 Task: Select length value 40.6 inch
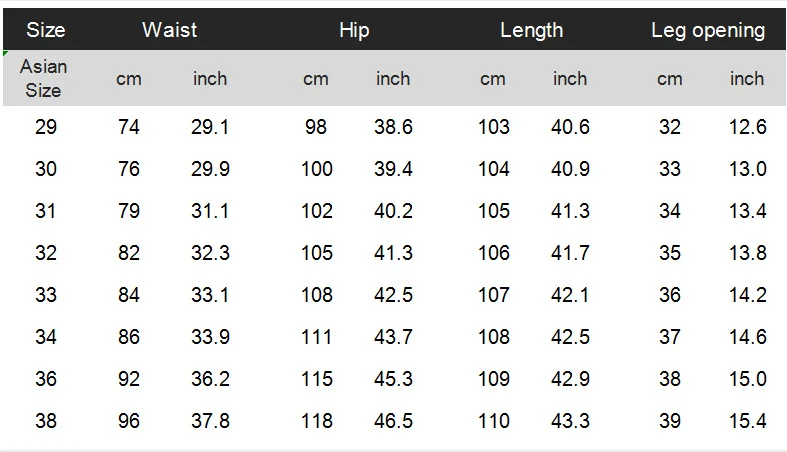(x=570, y=127)
